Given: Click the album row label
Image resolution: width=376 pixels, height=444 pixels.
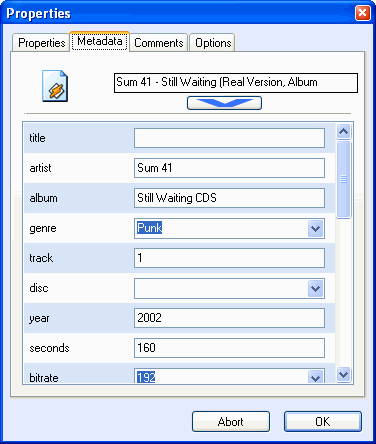Looking at the screenshot, I should [43, 198].
